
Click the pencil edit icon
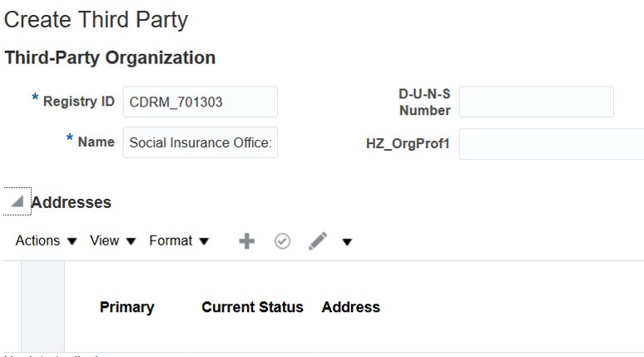318,240
